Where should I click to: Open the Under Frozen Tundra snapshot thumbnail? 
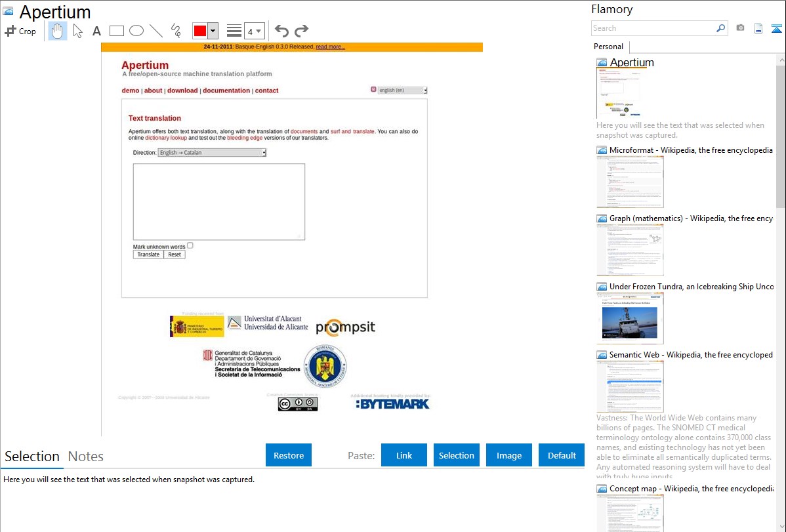pyautogui.click(x=630, y=318)
